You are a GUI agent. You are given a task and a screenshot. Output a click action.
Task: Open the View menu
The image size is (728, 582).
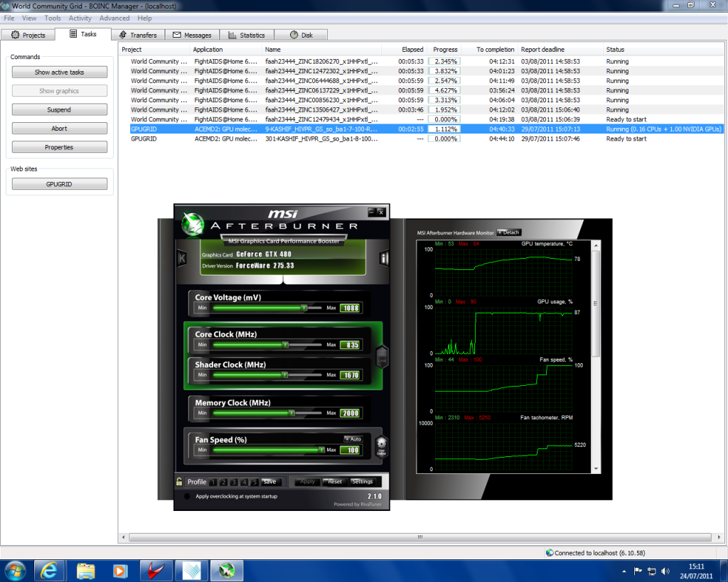[29, 18]
